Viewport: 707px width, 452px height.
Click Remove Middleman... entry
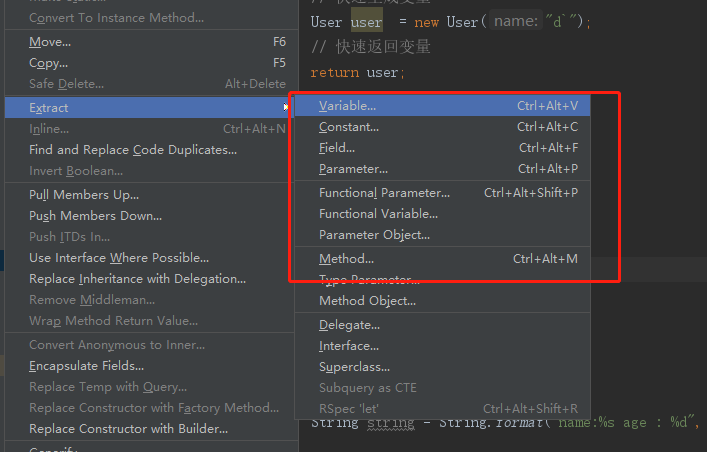pos(149,300)
